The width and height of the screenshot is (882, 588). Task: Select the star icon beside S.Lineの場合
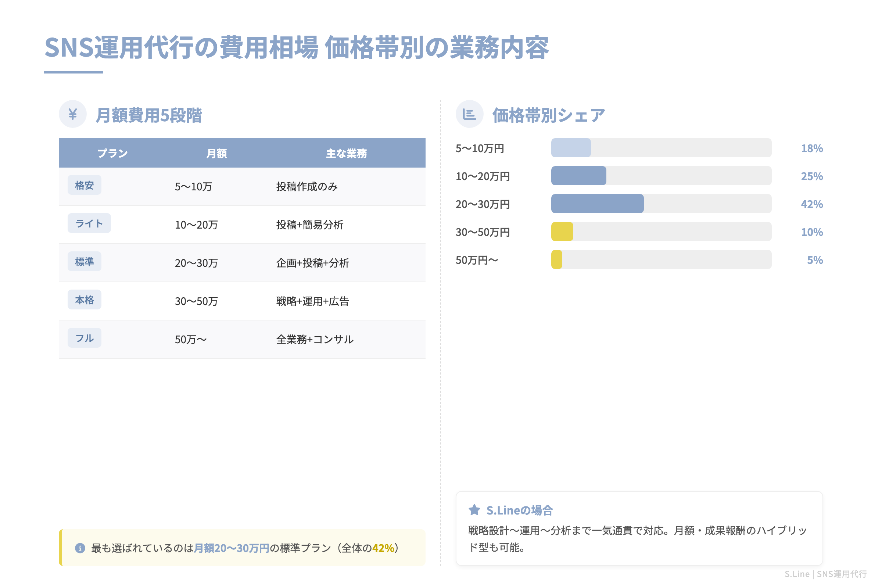pos(475,509)
